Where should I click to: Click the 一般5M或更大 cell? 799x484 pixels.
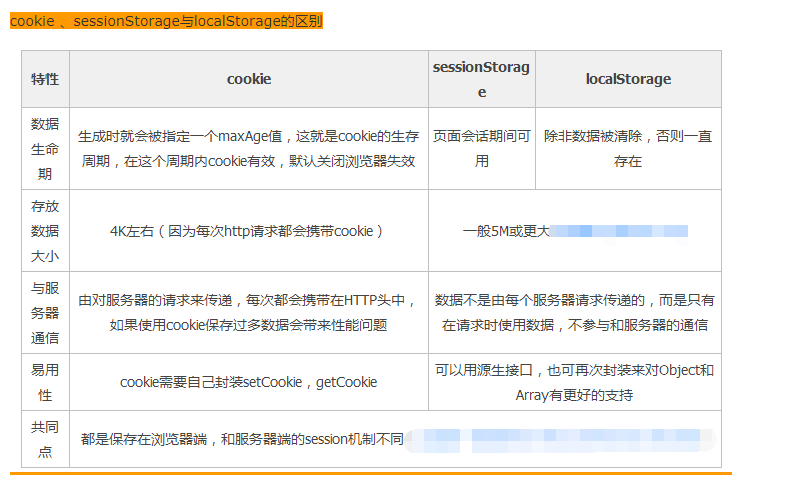pyautogui.click(x=575, y=231)
